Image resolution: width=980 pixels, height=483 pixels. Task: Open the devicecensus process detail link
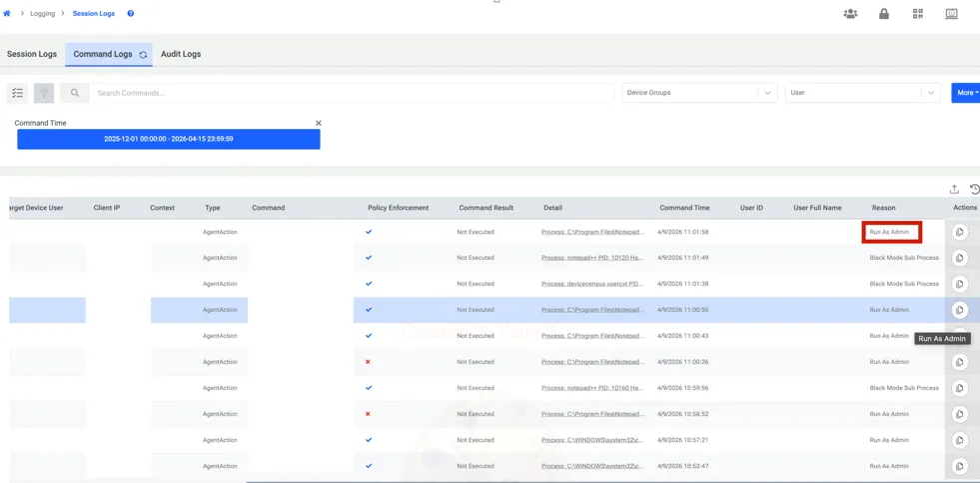[592, 284]
